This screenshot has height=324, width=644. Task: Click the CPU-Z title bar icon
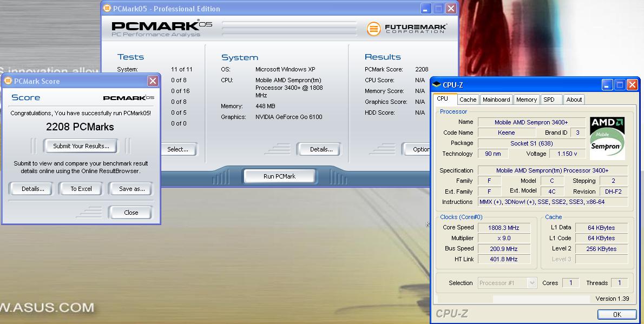pos(437,85)
